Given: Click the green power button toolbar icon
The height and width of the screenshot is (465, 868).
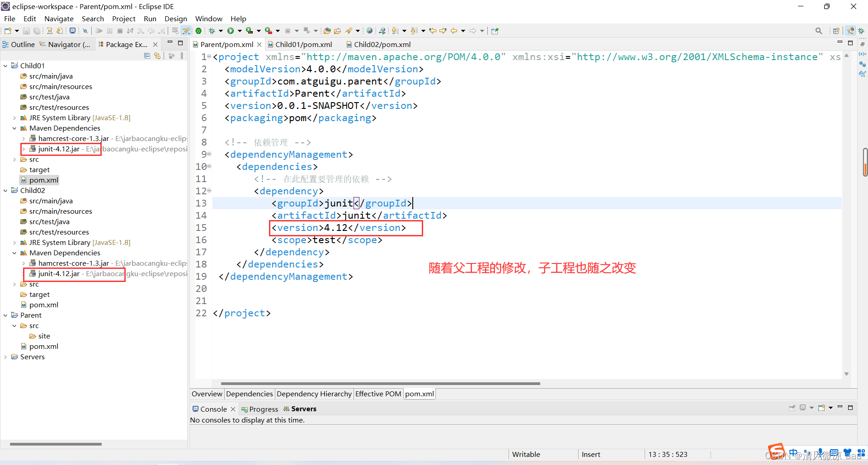Looking at the screenshot, I should (198, 31).
